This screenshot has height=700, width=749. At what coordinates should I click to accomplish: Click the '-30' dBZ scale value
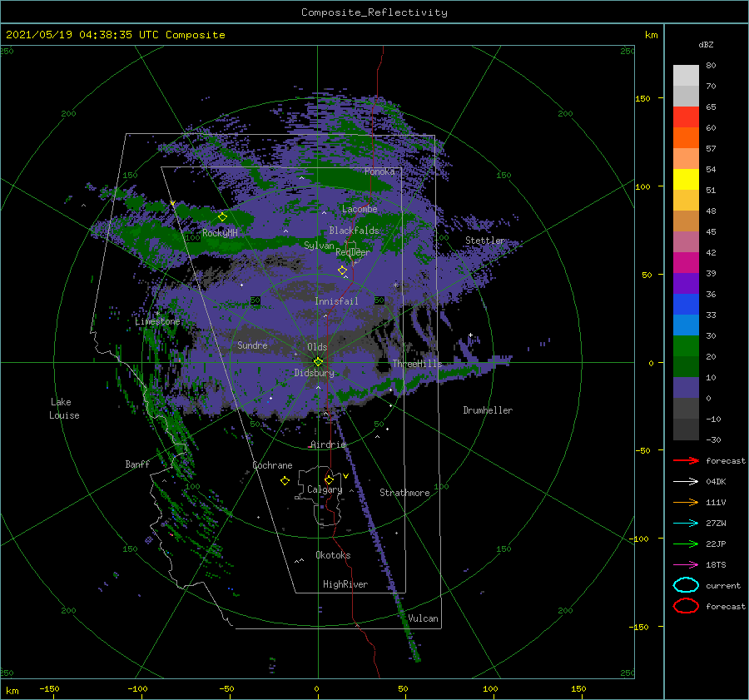713,439
